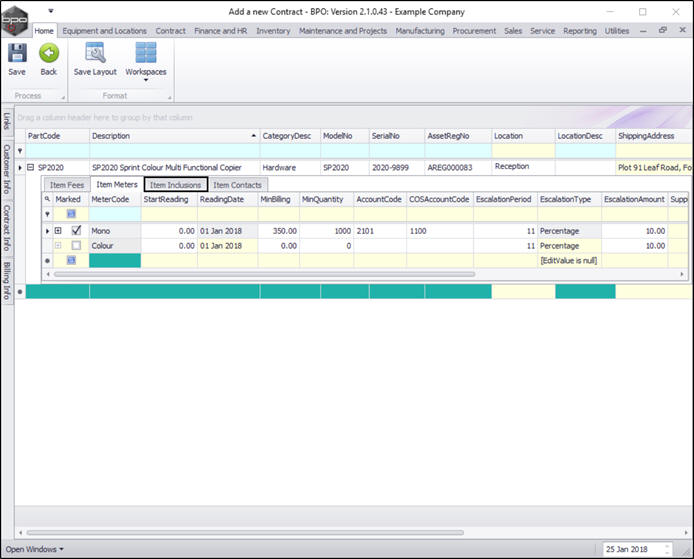694x559 pixels.
Task: Click the 25 Jan 2018 date field
Action: pyautogui.click(x=633, y=549)
